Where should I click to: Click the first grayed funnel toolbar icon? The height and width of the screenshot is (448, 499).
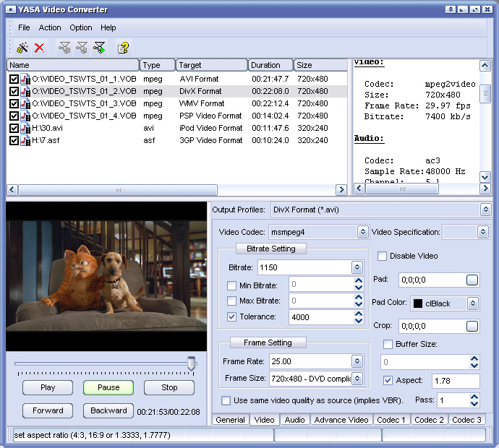click(64, 48)
